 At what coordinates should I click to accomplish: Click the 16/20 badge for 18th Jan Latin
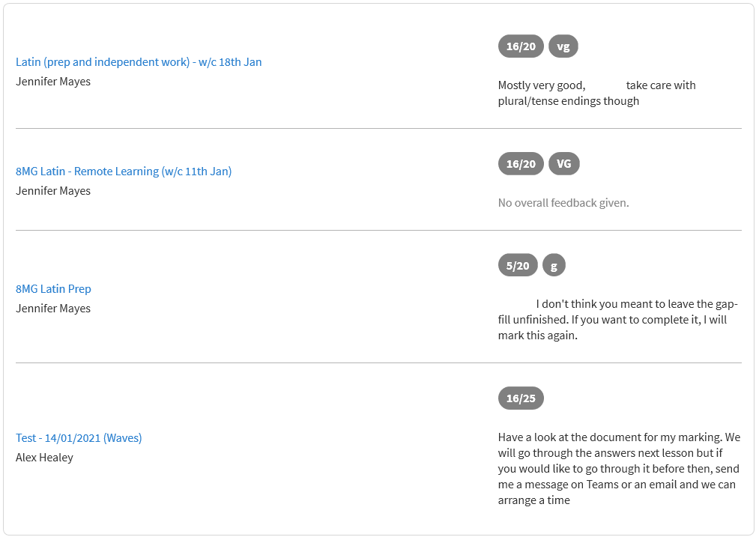(x=521, y=46)
